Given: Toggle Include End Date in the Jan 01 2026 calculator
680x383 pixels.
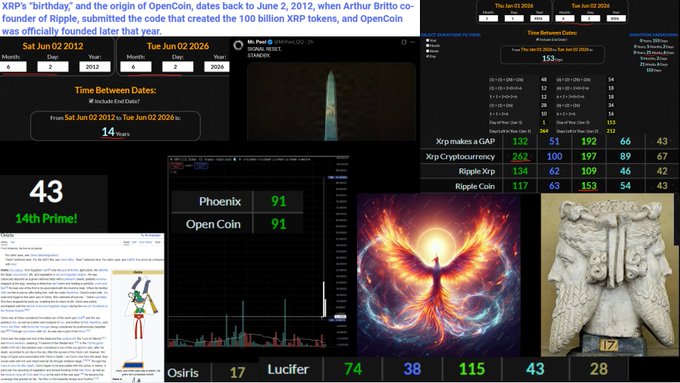Looking at the screenshot, I should [x=538, y=39].
